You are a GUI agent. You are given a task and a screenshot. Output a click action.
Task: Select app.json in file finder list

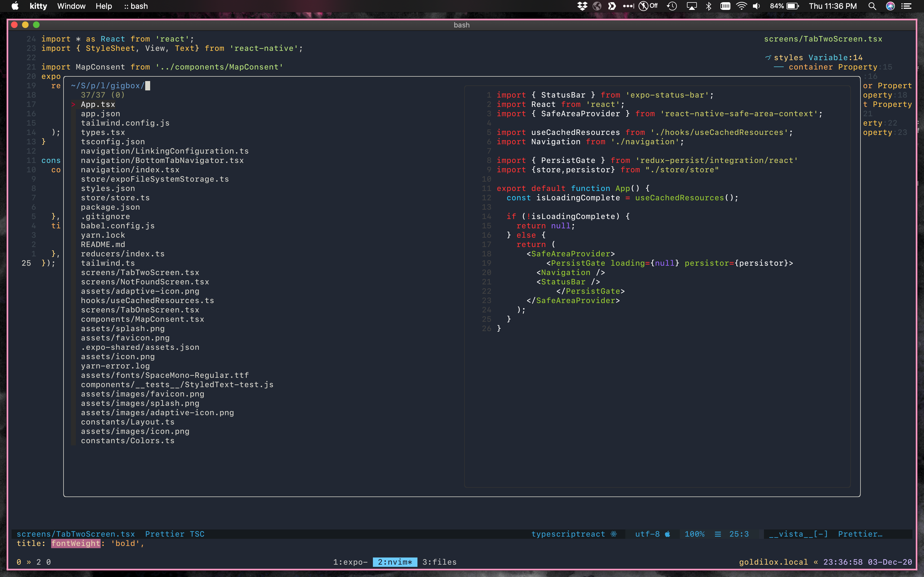100,114
